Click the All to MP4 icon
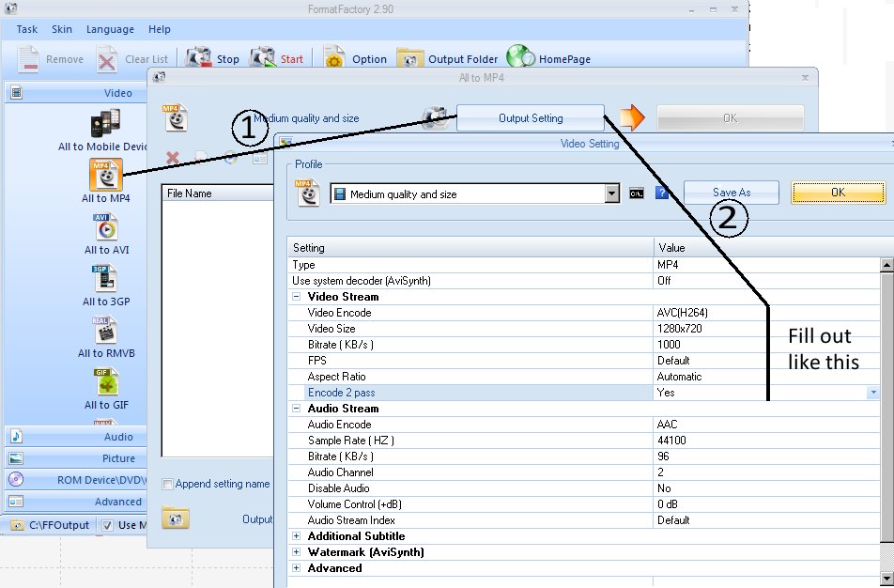 pos(106,175)
